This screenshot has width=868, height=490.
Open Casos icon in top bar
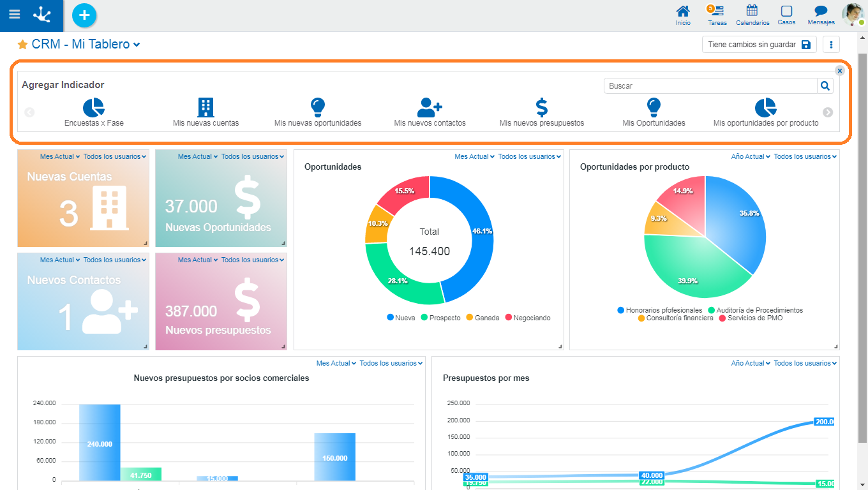[x=786, y=15]
